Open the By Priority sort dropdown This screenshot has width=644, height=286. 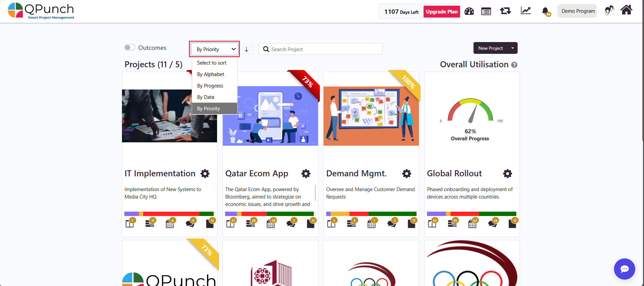pos(214,49)
